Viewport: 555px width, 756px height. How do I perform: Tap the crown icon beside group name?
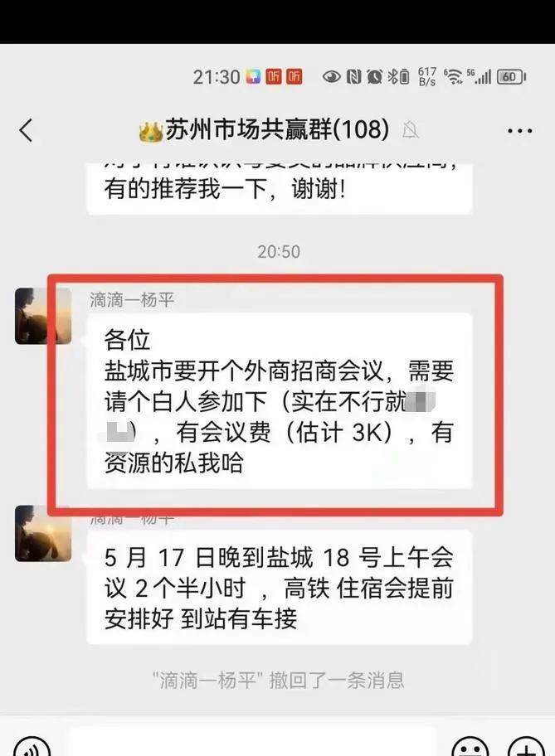[x=151, y=131]
